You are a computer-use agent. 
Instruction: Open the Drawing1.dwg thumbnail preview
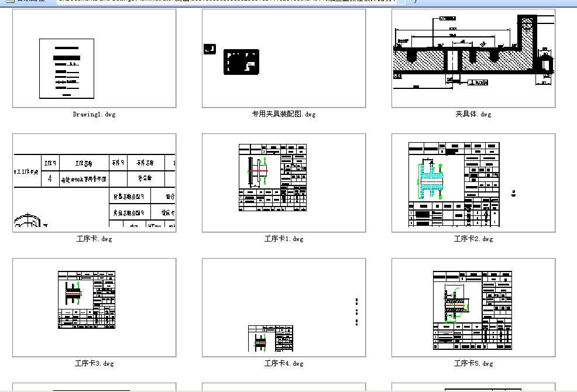click(x=93, y=61)
